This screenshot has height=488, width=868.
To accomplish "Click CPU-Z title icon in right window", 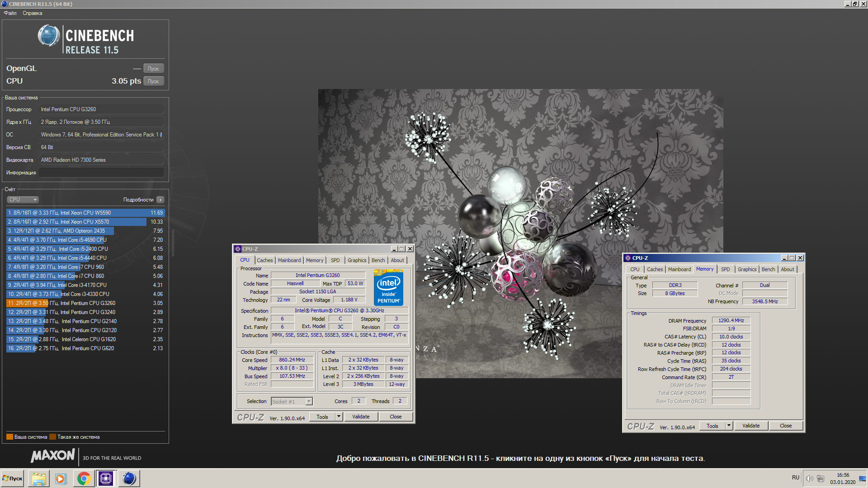I will (x=627, y=258).
